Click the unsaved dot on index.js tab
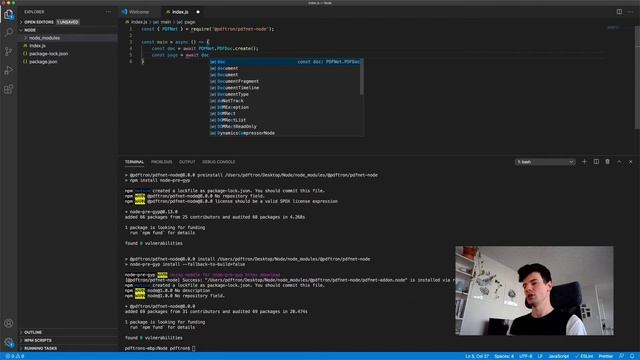640x360 pixels. [x=198, y=12]
